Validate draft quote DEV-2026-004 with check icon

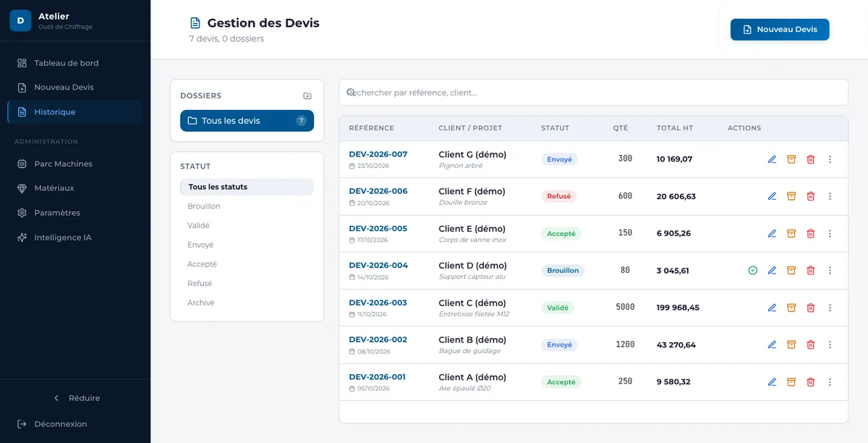[753, 270]
